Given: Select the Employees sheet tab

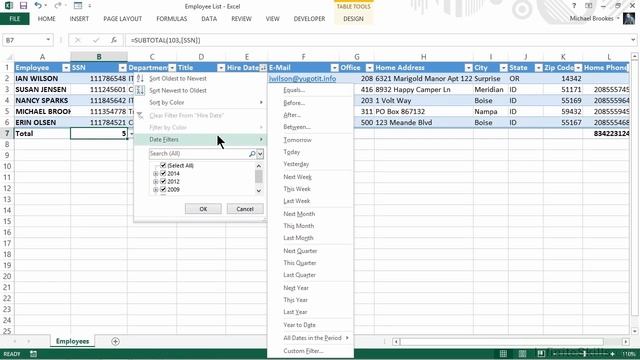Looking at the screenshot, I should click(73, 341).
